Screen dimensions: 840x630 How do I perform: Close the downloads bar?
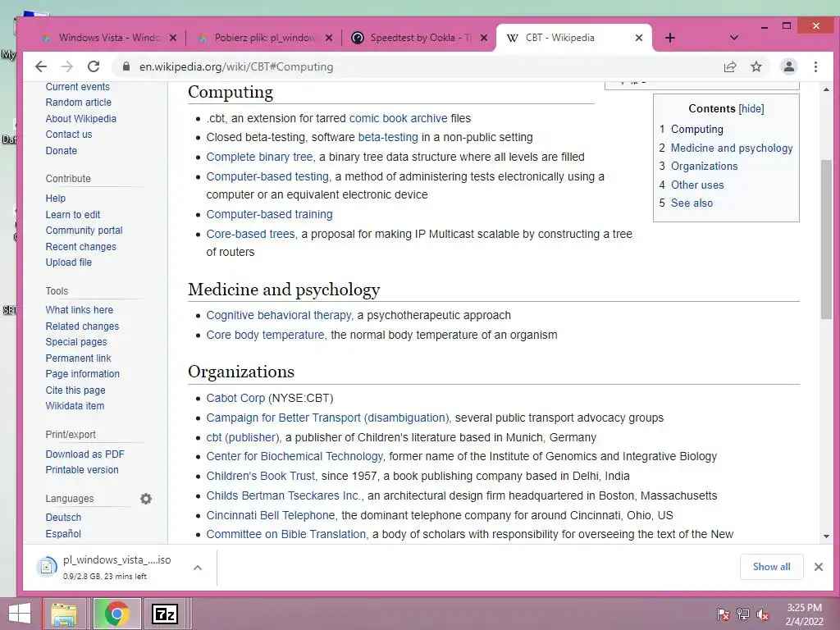(818, 567)
